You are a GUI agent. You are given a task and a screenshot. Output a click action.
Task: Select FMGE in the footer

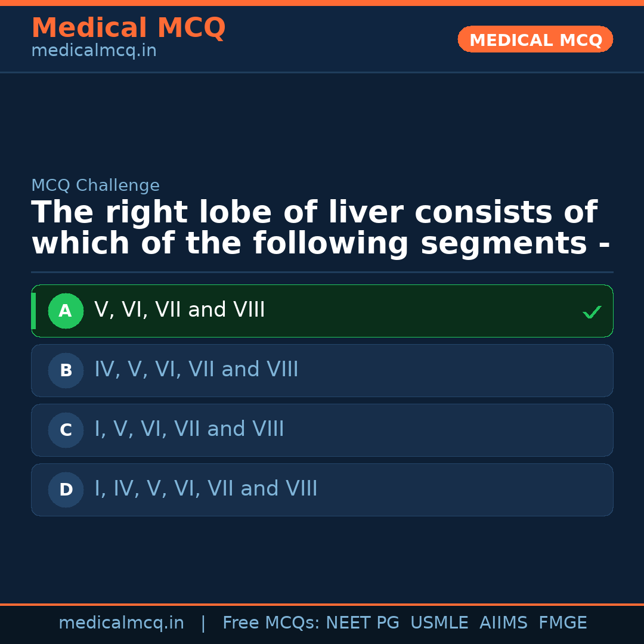(x=562, y=623)
